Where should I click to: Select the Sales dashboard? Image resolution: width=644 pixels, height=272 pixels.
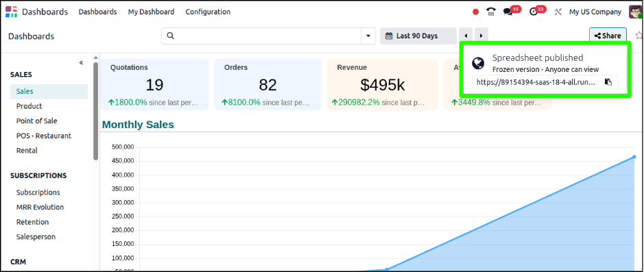49,92
